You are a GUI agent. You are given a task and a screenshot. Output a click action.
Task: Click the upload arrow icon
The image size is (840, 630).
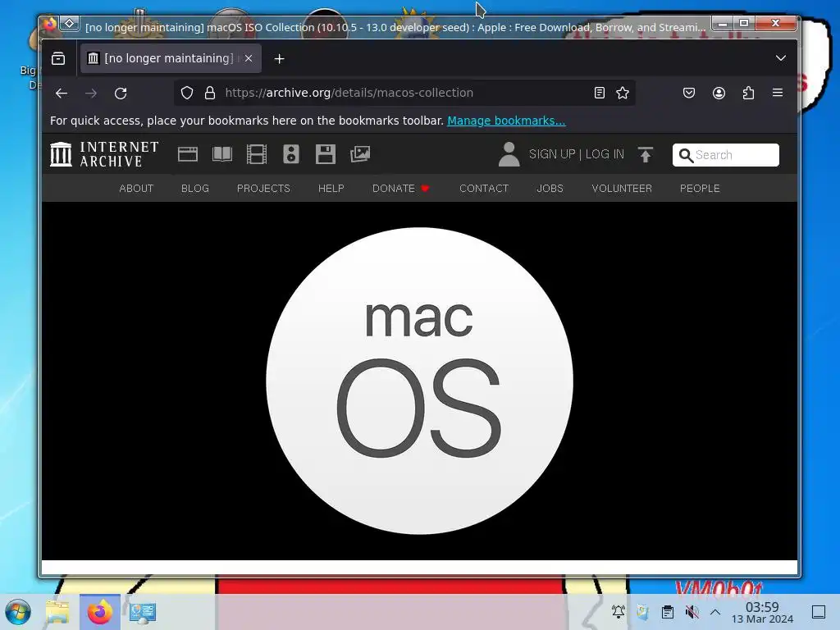646,154
